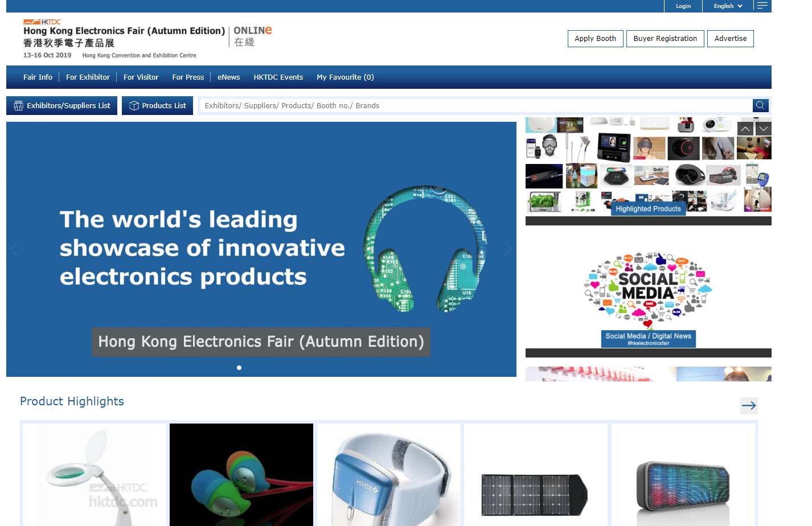Viewport: 812px width, 526px height.
Task: Go to next banner slide arrow
Action: click(508, 249)
